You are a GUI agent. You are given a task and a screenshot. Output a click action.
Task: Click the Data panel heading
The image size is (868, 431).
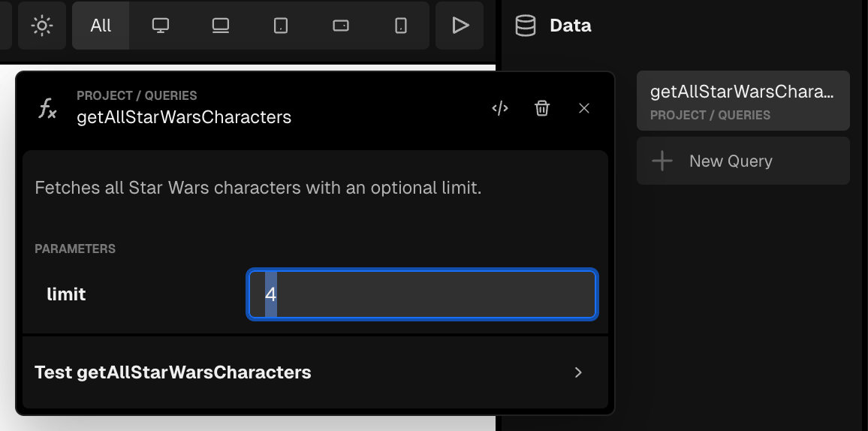[x=570, y=26]
